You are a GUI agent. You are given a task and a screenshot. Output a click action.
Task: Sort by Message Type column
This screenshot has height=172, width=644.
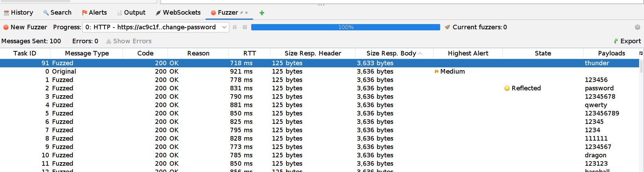(x=87, y=53)
